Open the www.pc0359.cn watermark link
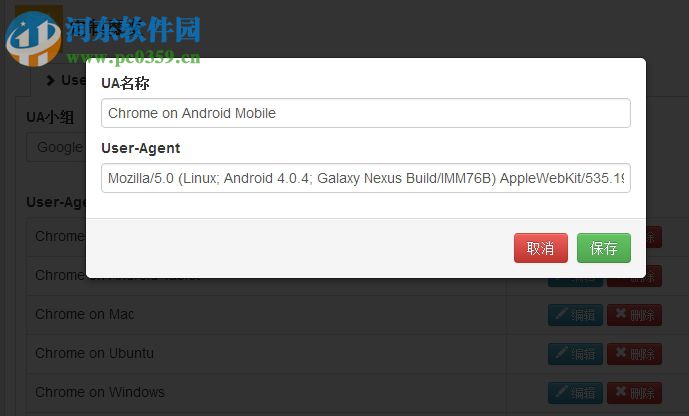The image size is (689, 416). click(x=133, y=57)
